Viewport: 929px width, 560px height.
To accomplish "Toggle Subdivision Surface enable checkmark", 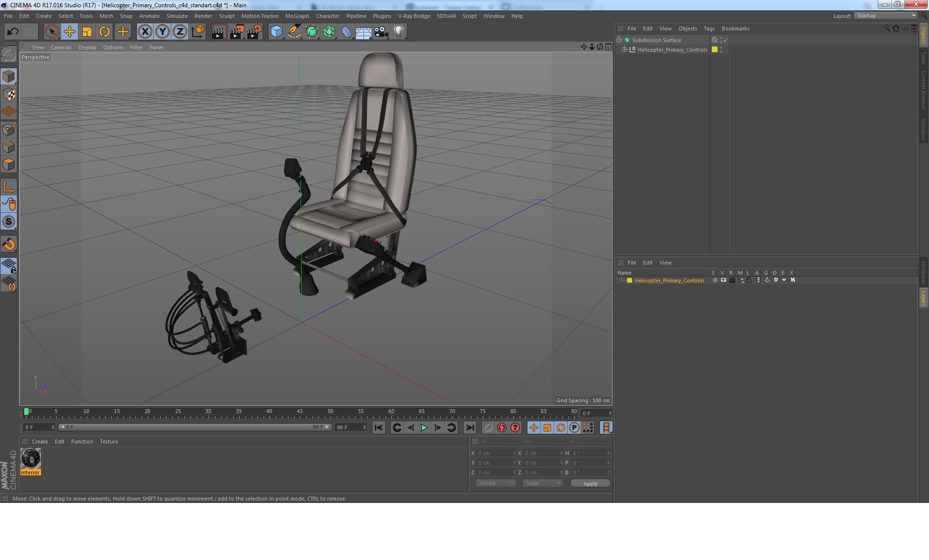I will tap(725, 40).
